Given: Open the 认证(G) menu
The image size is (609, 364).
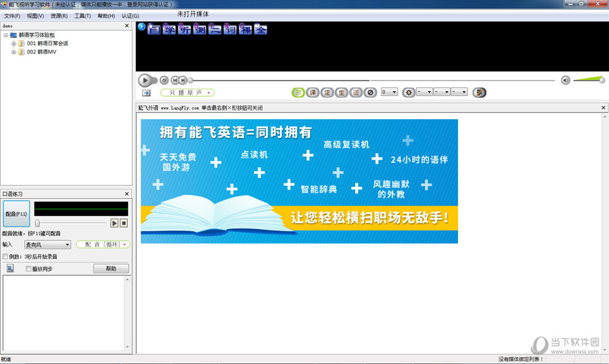Looking at the screenshot, I should [x=130, y=16].
